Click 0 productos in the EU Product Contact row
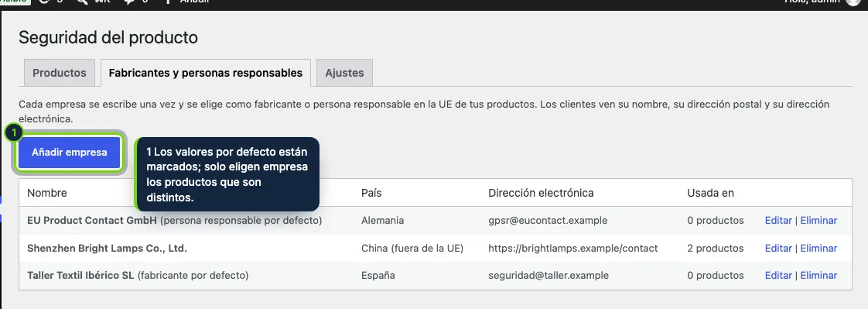The width and height of the screenshot is (868, 309). (716, 221)
